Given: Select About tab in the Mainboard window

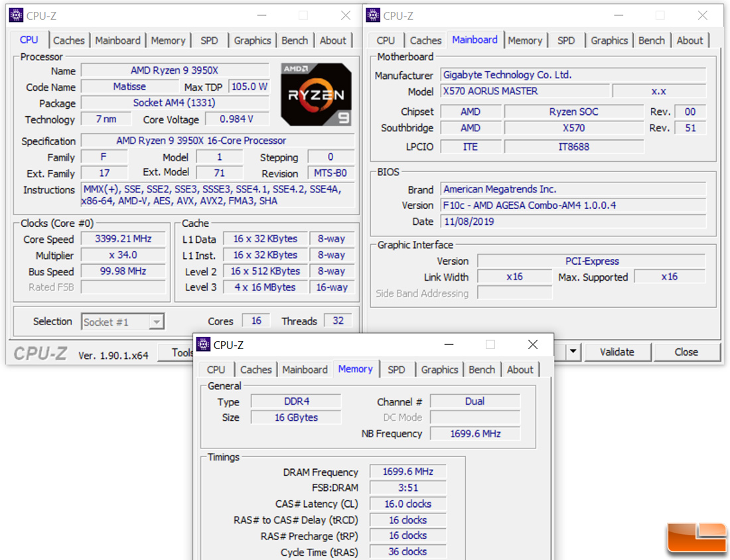Looking at the screenshot, I should [690, 40].
